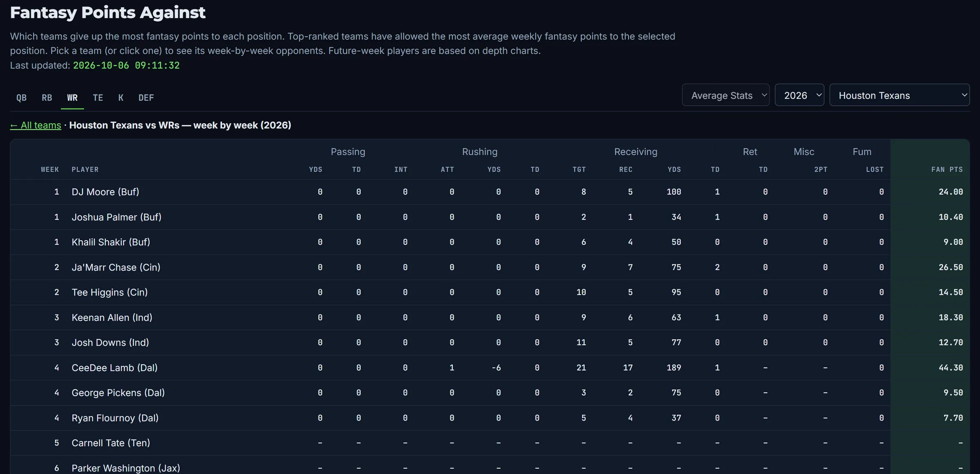Select Carnell Tate (Ten) row

[x=490, y=443]
